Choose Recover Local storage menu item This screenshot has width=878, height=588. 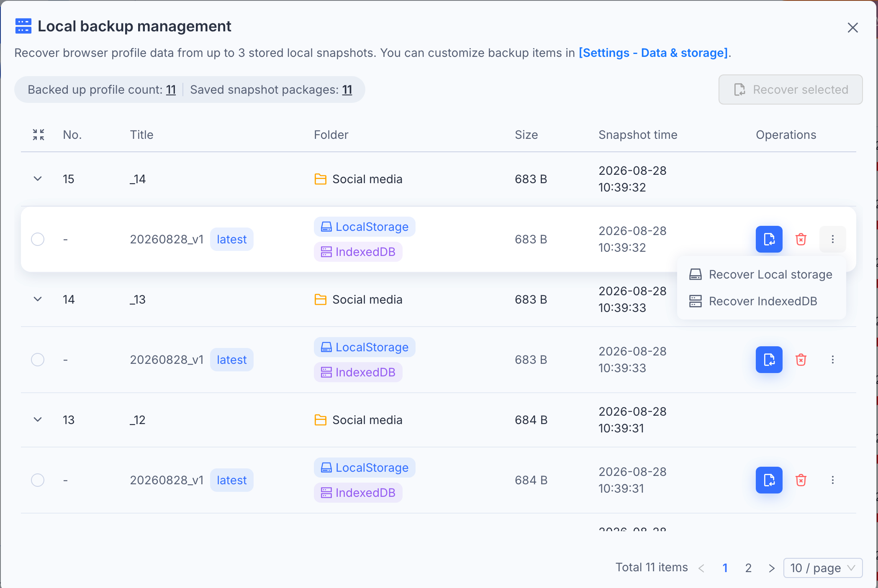(761, 274)
